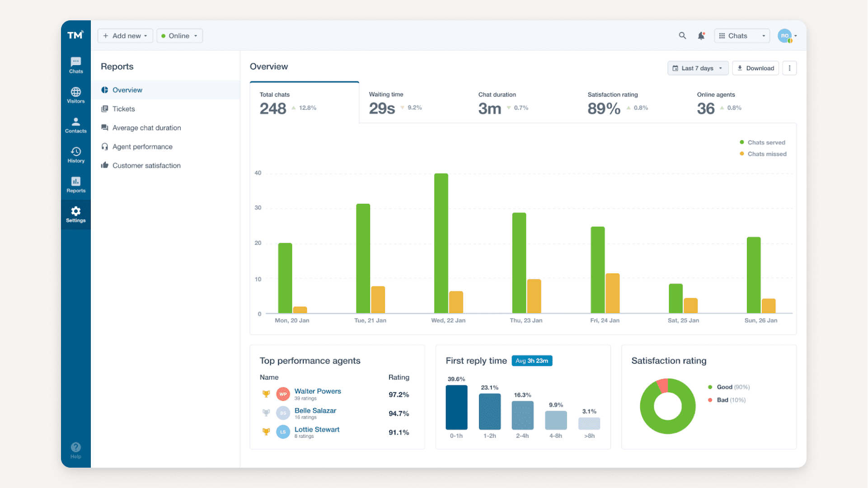Viewport: 868px width, 488px height.
Task: Open the Chats panel in sidebar
Action: [x=75, y=65]
